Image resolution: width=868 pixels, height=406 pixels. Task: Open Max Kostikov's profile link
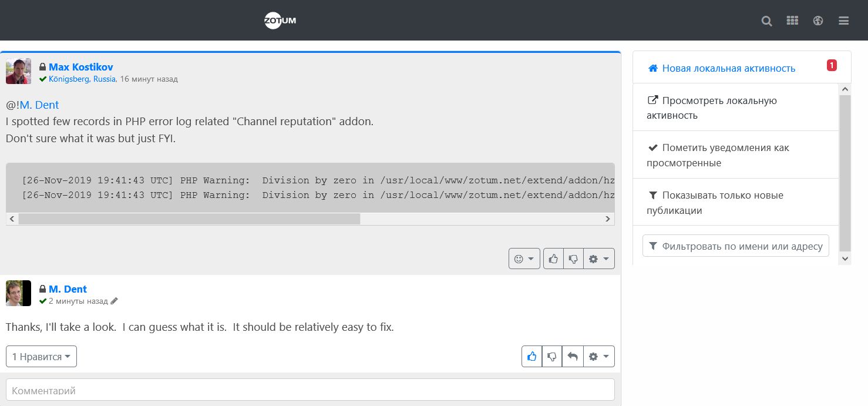(x=81, y=67)
